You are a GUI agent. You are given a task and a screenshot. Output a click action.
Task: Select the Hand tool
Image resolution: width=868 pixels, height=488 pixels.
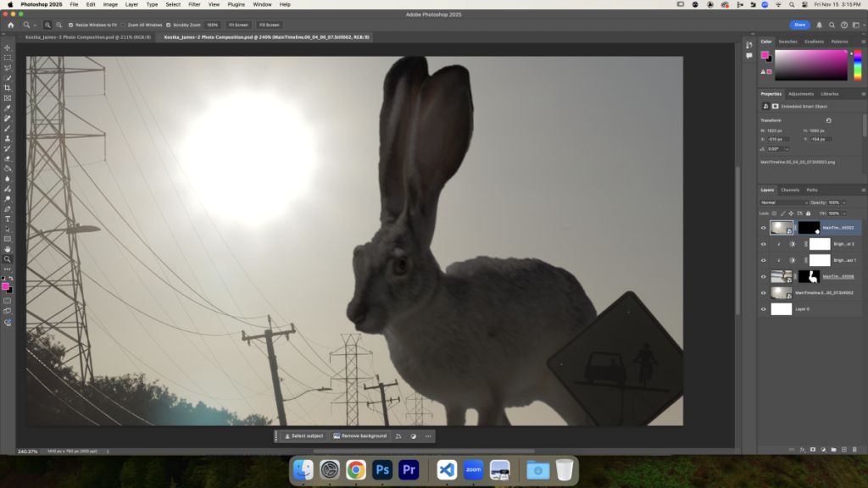tap(8, 249)
